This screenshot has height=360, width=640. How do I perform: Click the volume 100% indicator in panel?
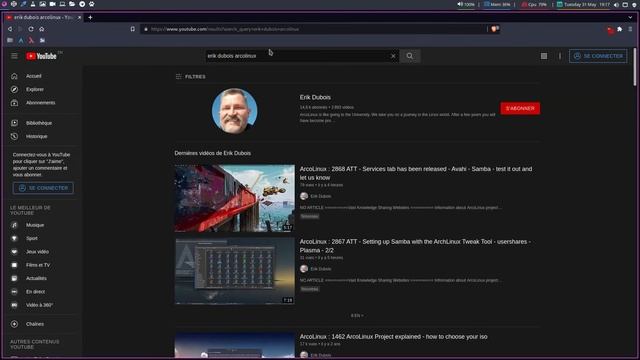tap(466, 4)
